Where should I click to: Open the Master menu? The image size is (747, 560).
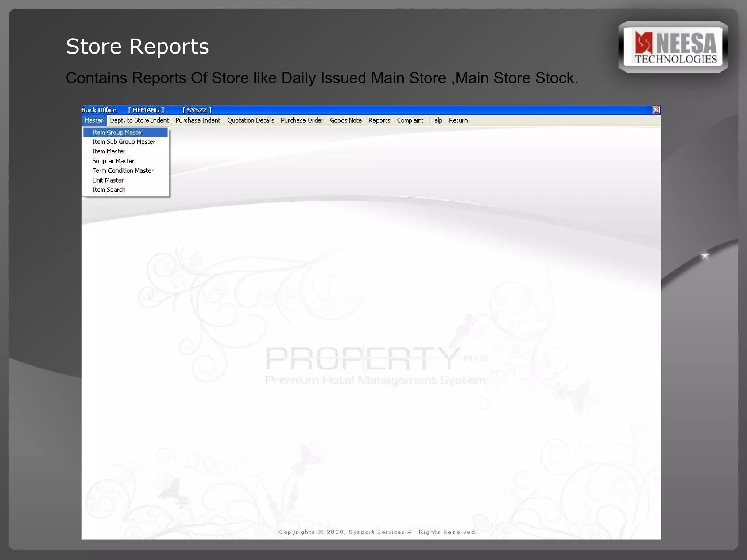[x=94, y=120]
